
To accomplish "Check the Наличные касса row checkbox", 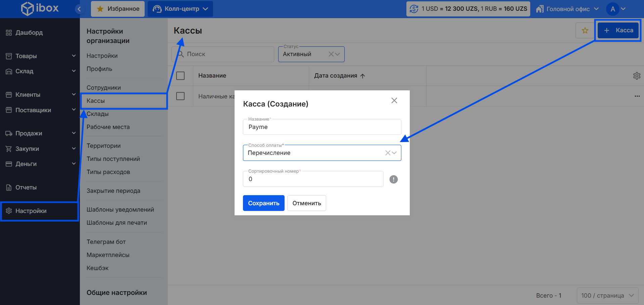I will pos(181,96).
